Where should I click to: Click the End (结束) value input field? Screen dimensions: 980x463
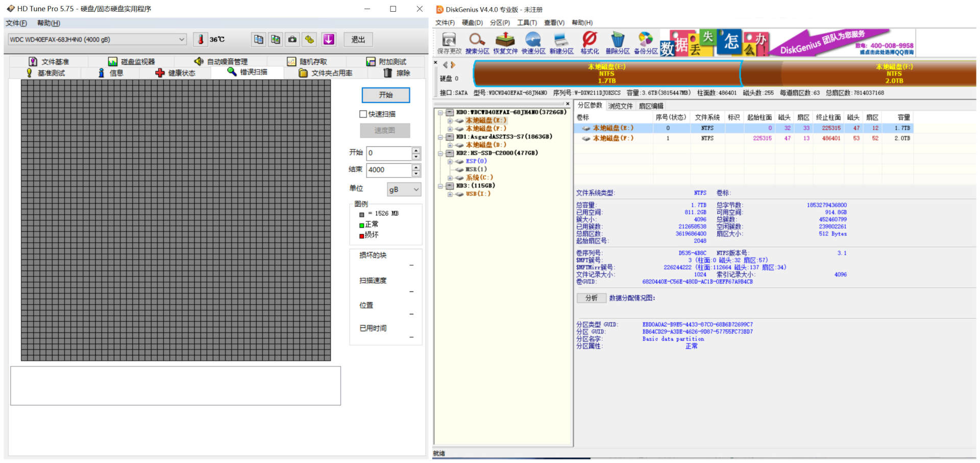389,170
